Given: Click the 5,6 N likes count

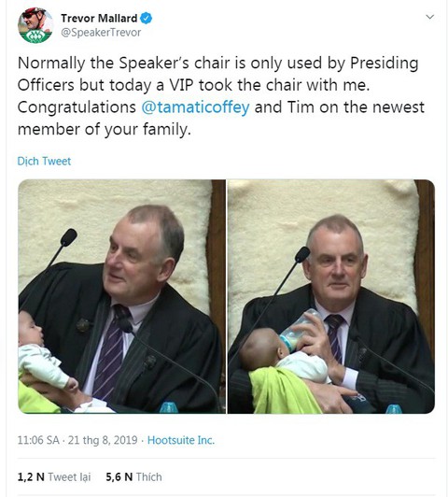Looking at the screenshot, I should coord(119,476).
